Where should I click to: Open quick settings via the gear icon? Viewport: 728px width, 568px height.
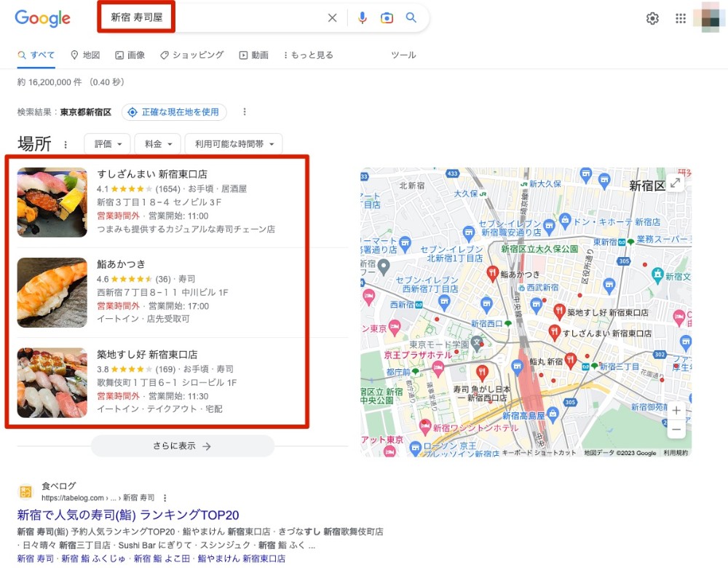click(x=652, y=18)
